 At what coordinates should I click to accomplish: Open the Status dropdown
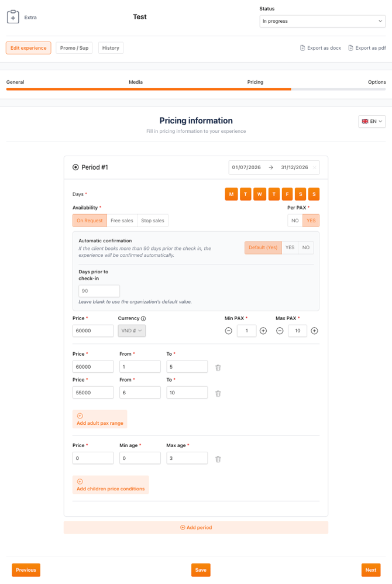(x=322, y=21)
